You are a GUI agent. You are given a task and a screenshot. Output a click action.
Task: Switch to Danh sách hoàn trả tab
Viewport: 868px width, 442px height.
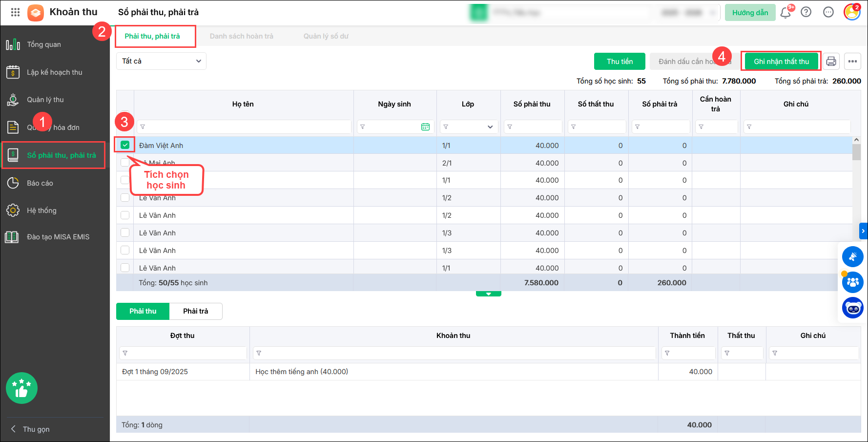tap(241, 36)
